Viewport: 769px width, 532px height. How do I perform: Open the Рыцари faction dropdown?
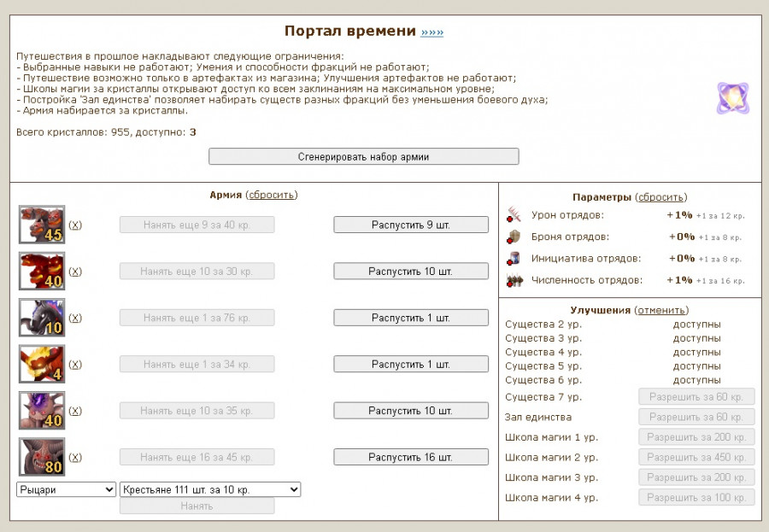[x=66, y=489]
